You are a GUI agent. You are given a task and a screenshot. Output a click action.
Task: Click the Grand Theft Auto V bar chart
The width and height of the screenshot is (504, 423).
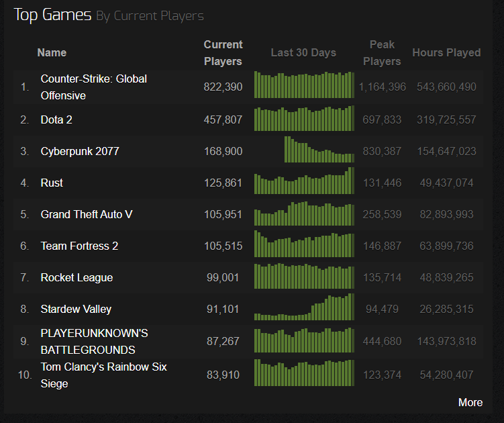pyautogui.click(x=304, y=214)
